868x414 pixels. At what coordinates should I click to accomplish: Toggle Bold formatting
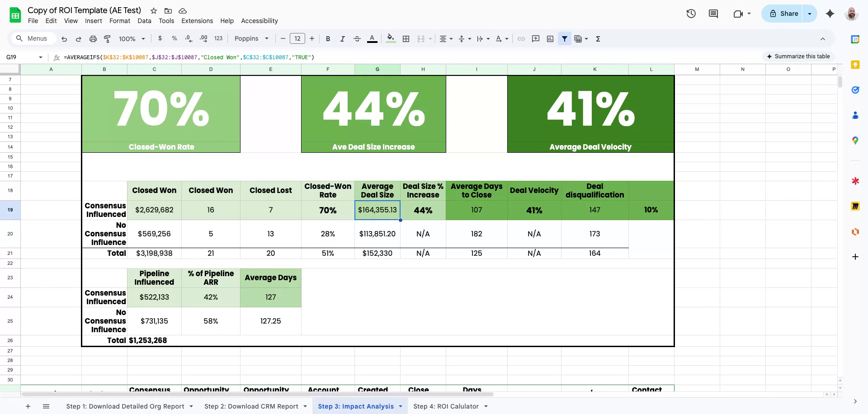tap(328, 39)
